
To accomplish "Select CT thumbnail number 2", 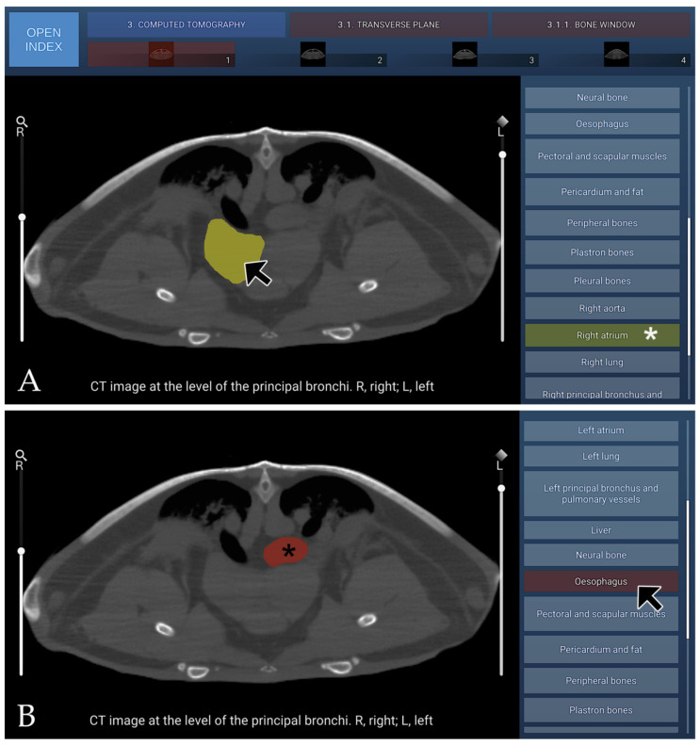I will (x=313, y=55).
